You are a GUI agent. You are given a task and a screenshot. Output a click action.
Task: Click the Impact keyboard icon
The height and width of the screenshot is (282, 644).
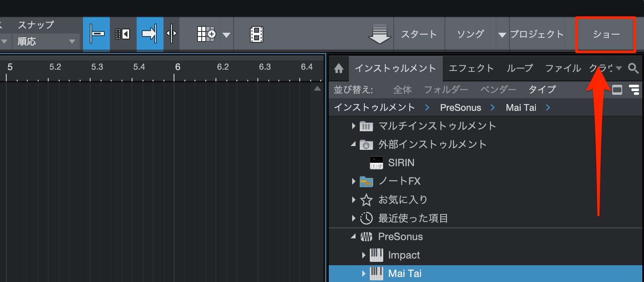coord(377,255)
